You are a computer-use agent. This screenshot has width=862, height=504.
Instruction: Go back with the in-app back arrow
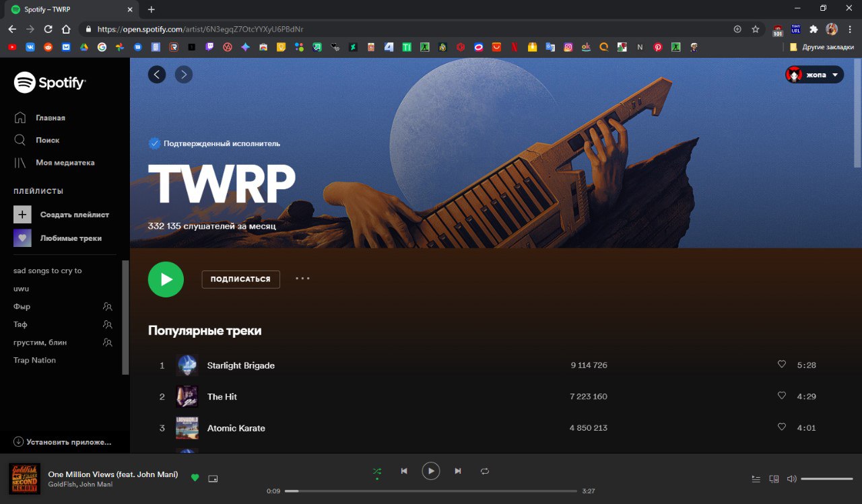point(157,74)
